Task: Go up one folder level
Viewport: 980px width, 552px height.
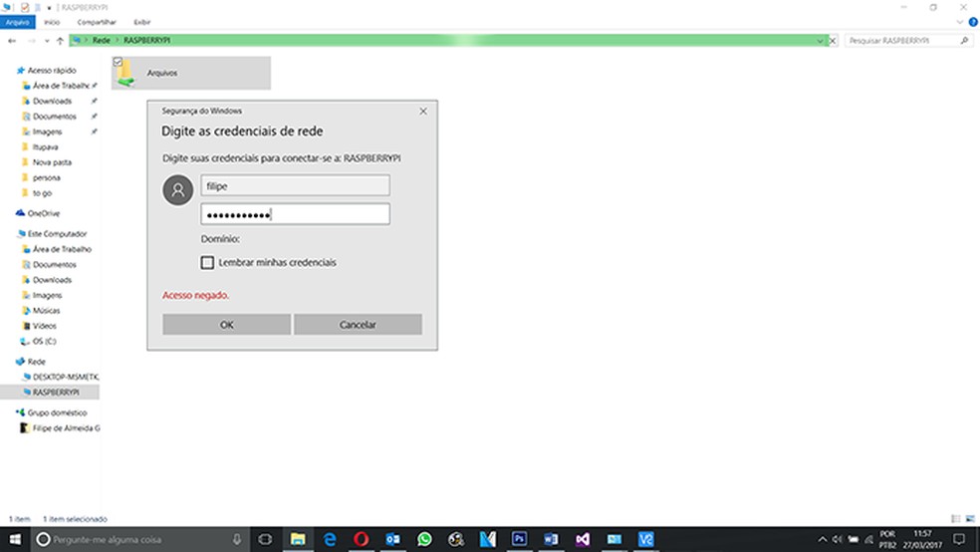Action: [x=60, y=41]
